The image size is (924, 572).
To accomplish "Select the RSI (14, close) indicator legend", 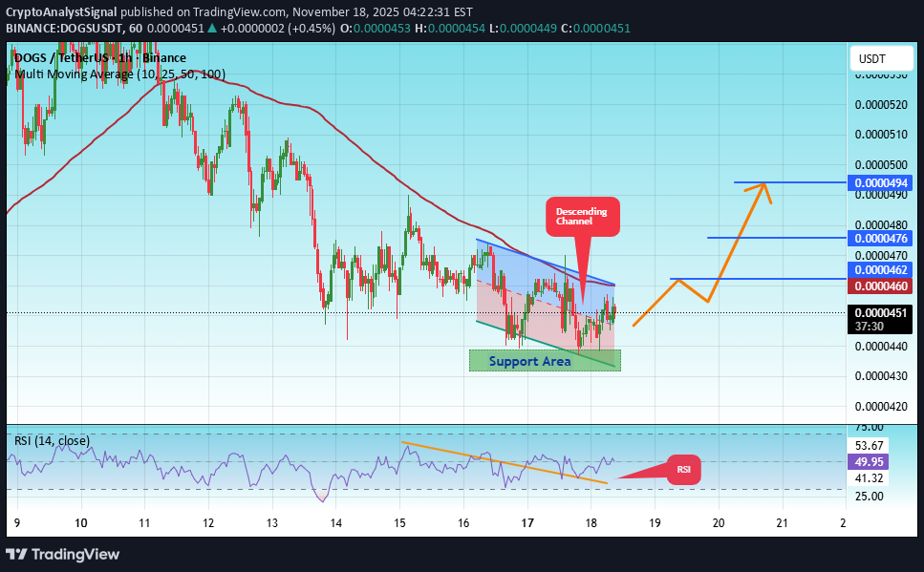I will pos(52,441).
